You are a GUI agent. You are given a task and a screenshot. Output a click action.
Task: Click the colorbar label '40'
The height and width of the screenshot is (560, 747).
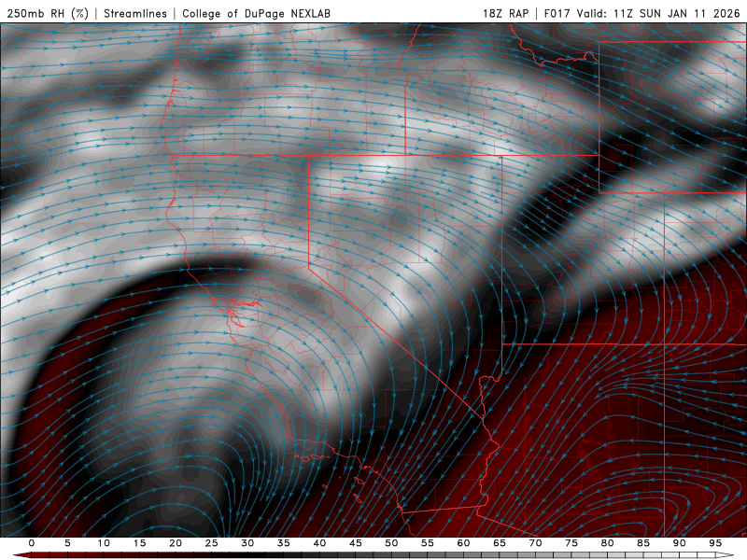point(319,543)
